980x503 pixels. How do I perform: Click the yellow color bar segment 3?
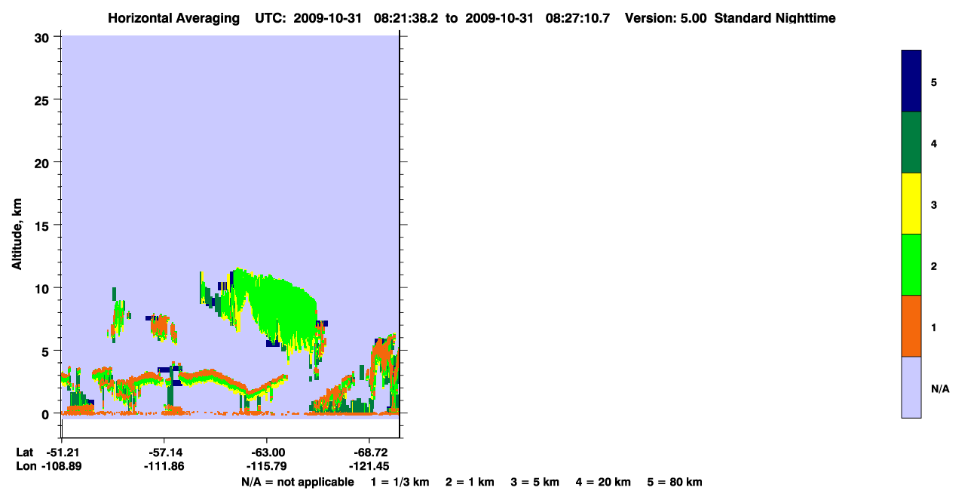point(911,204)
